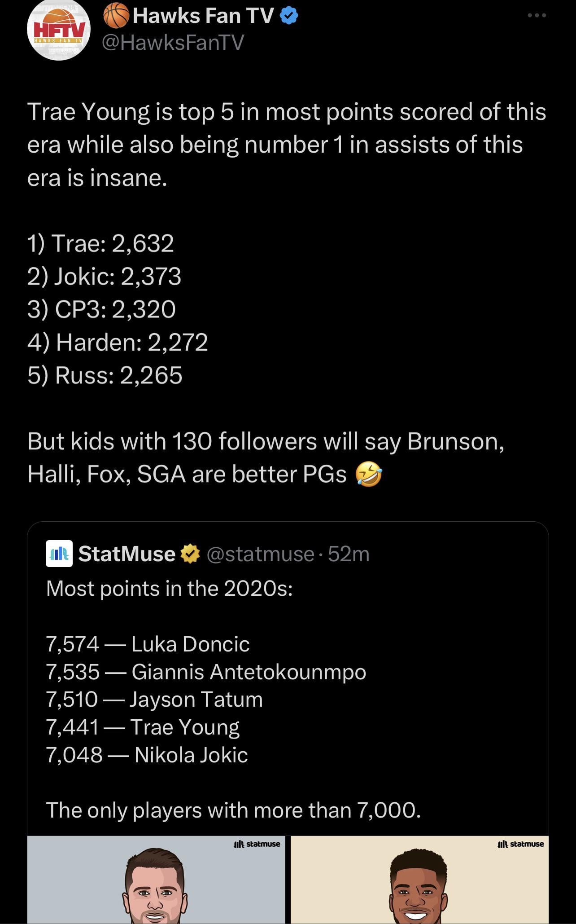This screenshot has width=576, height=924.
Task: Click the StatMuse display name
Action: click(x=127, y=554)
